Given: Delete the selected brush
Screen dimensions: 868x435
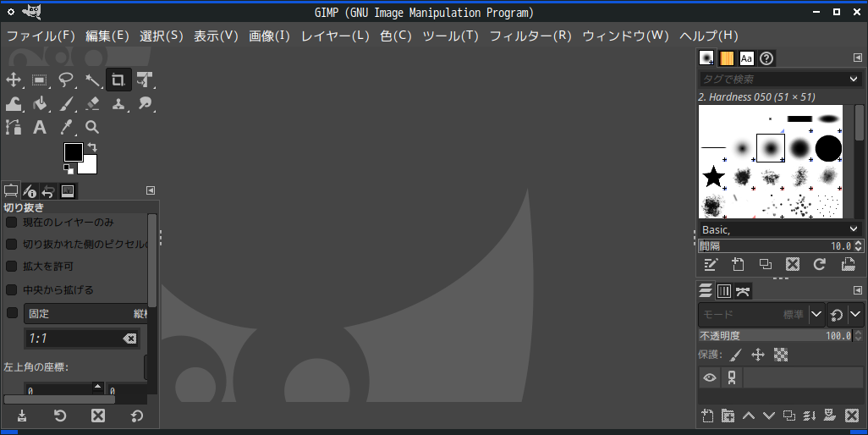Looking at the screenshot, I should 793,265.
